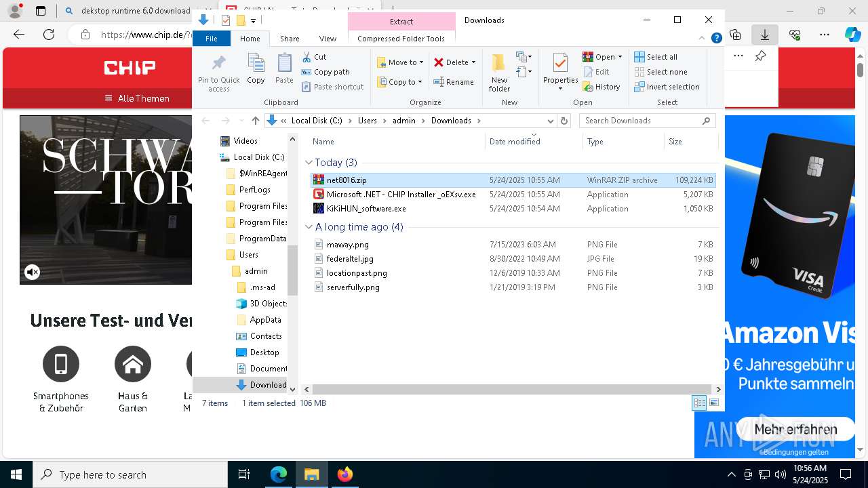Switch to the View ribbon tab
The width and height of the screenshot is (868, 488).
(x=328, y=39)
